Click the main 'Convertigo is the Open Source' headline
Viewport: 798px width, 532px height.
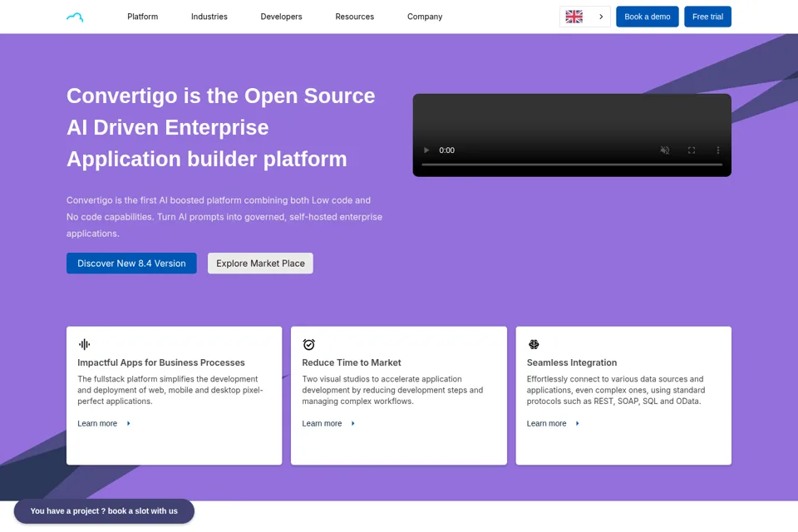pyautogui.click(x=221, y=127)
